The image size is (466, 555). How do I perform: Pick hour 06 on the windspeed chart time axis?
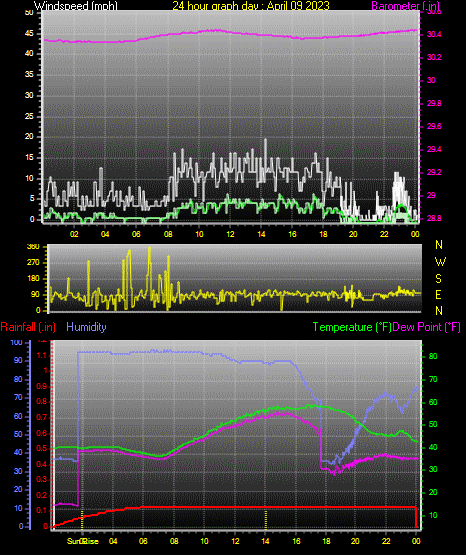click(136, 234)
